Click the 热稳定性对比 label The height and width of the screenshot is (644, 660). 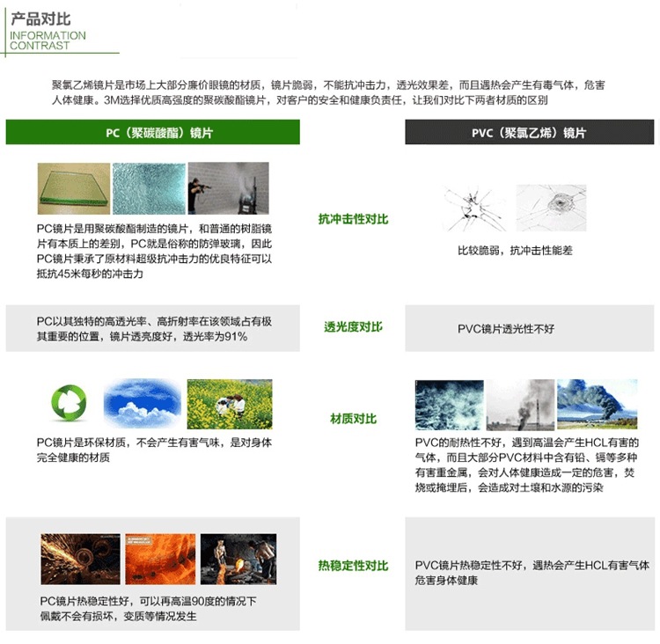pyautogui.click(x=353, y=566)
